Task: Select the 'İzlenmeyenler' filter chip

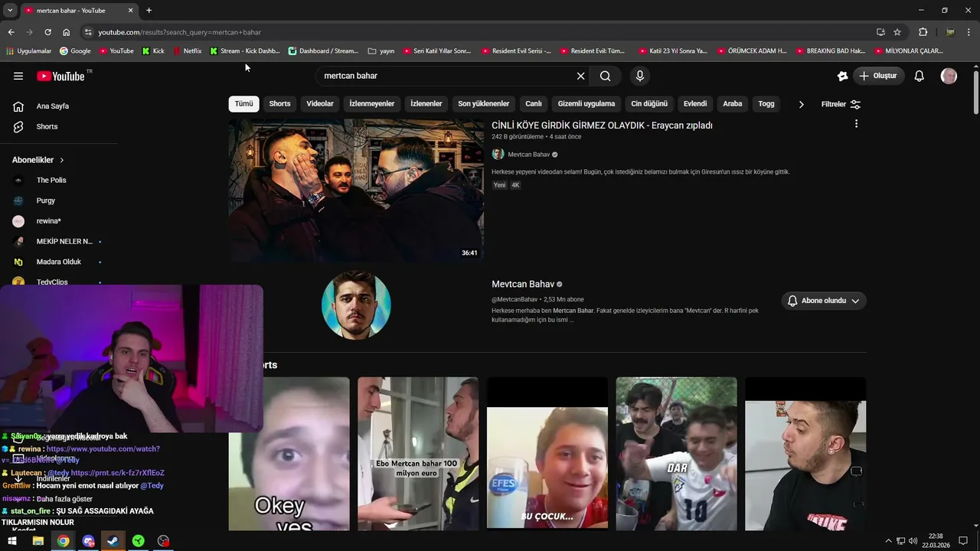Action: click(371, 103)
